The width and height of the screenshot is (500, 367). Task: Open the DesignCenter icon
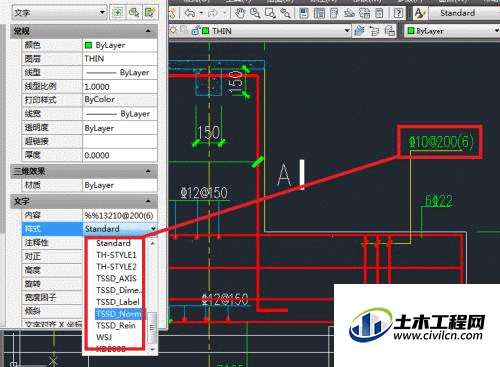point(319,13)
